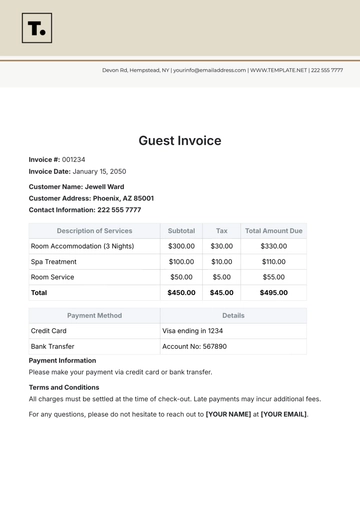Click the invoice date January 15, 2050

click(99, 172)
